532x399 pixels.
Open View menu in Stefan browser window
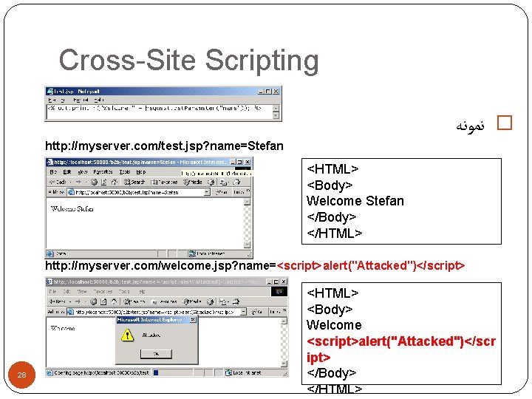pos(83,172)
